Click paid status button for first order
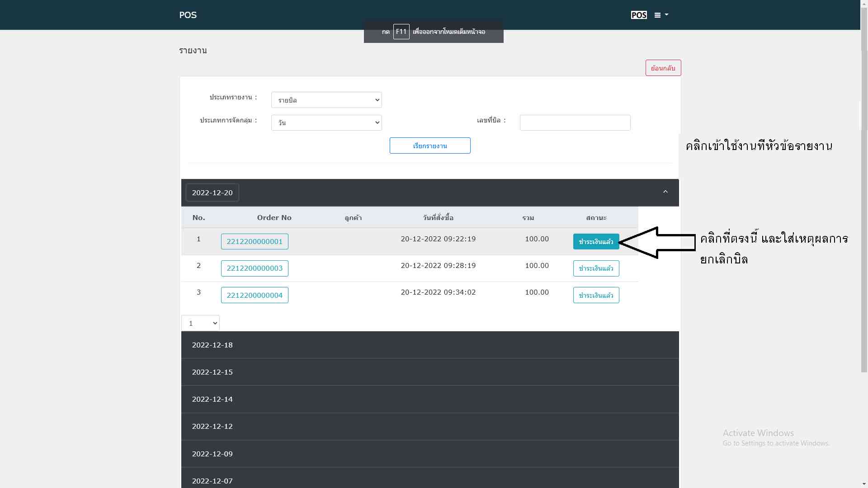The width and height of the screenshot is (868, 488). 596,241
